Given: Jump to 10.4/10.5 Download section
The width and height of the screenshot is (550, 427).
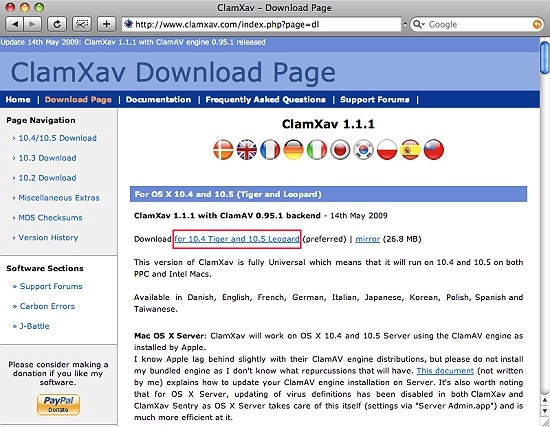Looking at the screenshot, I should point(58,138).
